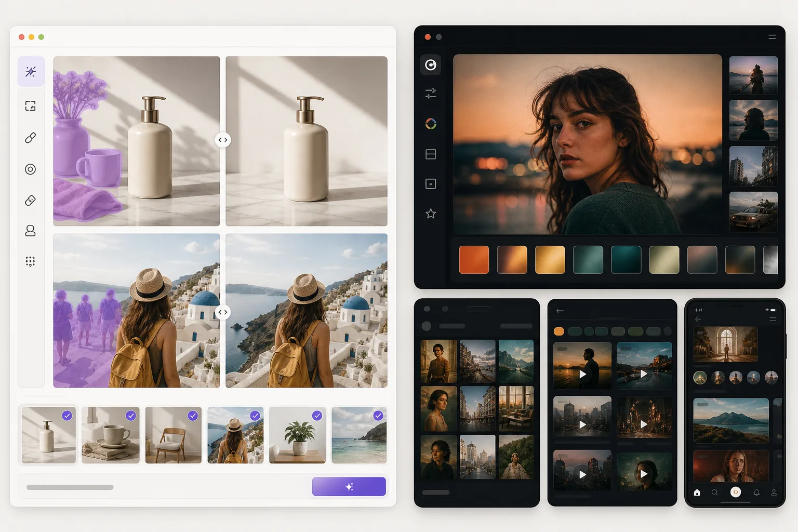Select the crop selection tool in light editor
The height and width of the screenshot is (532, 798).
31,106
